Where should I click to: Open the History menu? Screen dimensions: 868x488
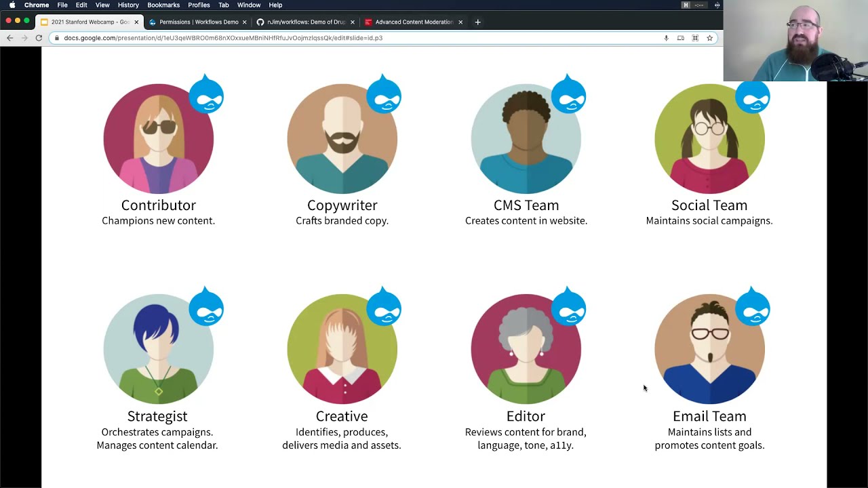pos(128,5)
